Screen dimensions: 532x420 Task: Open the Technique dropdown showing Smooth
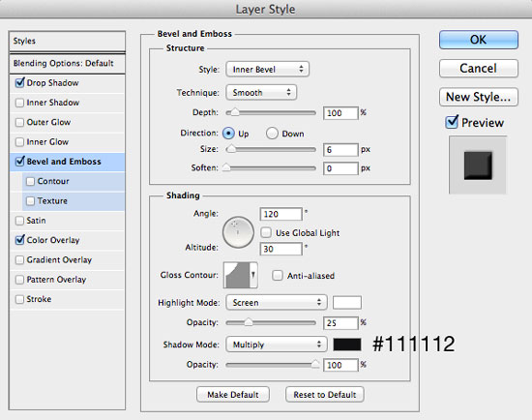point(261,92)
